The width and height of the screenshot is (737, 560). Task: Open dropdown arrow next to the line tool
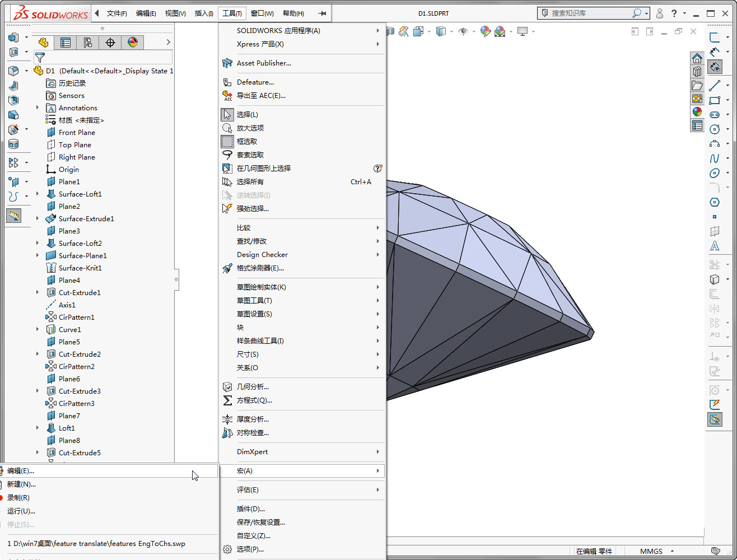coord(728,86)
